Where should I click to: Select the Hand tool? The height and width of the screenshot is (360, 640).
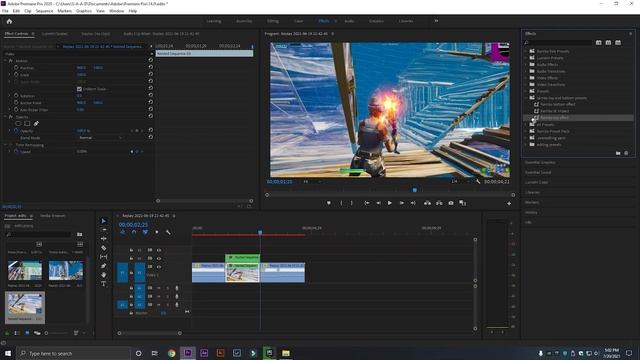click(104, 275)
